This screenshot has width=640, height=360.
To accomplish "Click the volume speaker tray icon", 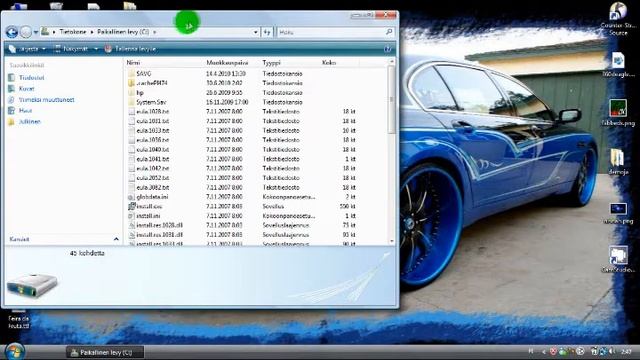I will pyautogui.click(x=612, y=351).
